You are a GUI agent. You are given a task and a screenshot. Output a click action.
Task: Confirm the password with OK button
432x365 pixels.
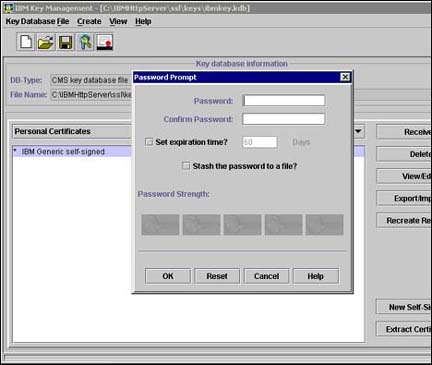168,276
